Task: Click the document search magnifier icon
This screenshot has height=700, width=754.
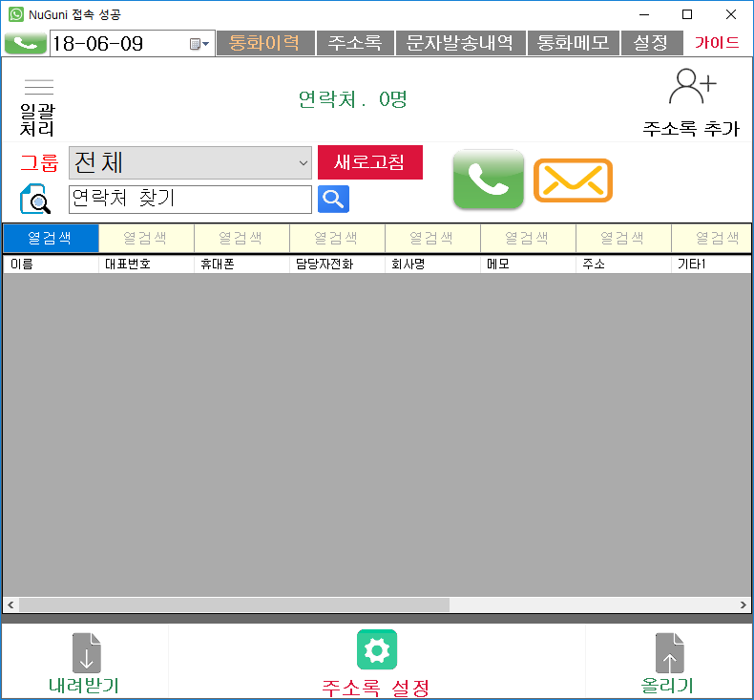Action: pyautogui.click(x=34, y=199)
